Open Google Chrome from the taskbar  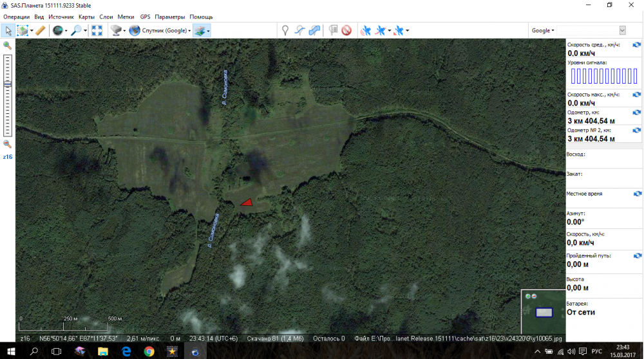149,351
